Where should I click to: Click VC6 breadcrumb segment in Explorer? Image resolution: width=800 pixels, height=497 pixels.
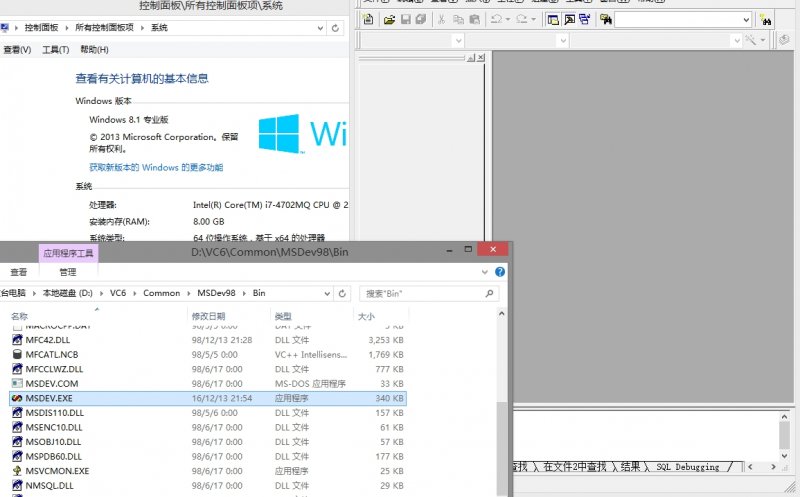click(118, 293)
